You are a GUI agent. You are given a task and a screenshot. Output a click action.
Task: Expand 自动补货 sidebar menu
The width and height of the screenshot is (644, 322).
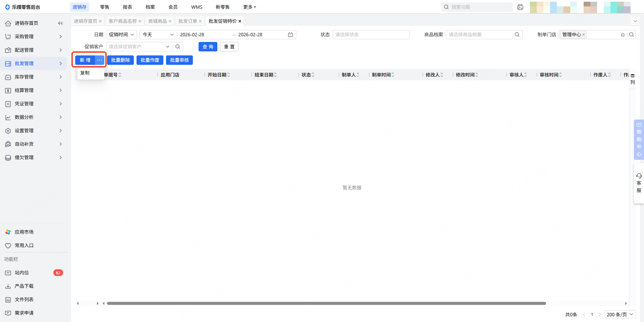[x=34, y=144]
